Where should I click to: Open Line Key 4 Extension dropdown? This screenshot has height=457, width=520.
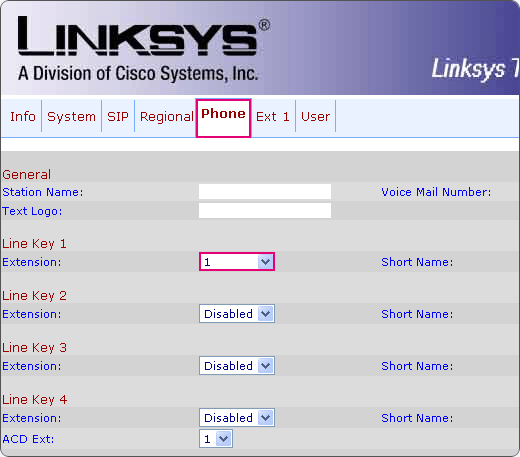point(237,418)
